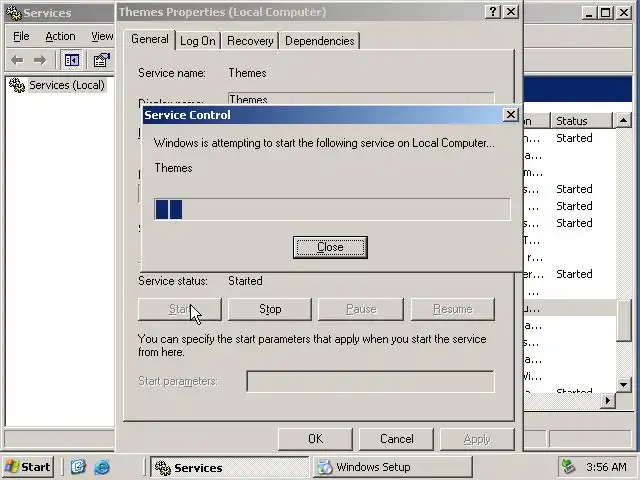Click the Pause service button
This screenshot has height=480, width=640.
coord(361,309)
